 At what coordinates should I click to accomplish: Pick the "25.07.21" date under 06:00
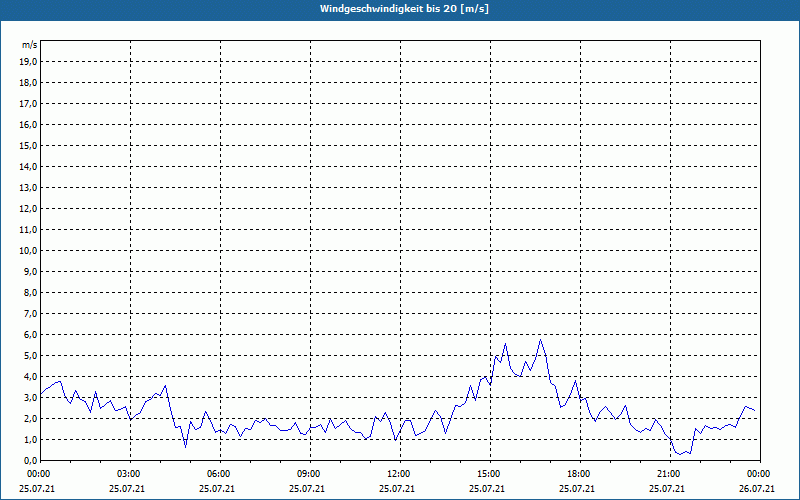[x=217, y=489]
